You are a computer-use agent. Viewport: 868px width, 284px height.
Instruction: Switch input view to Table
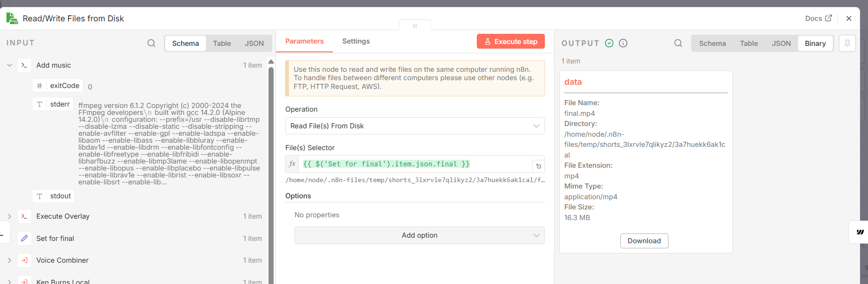[222, 44]
